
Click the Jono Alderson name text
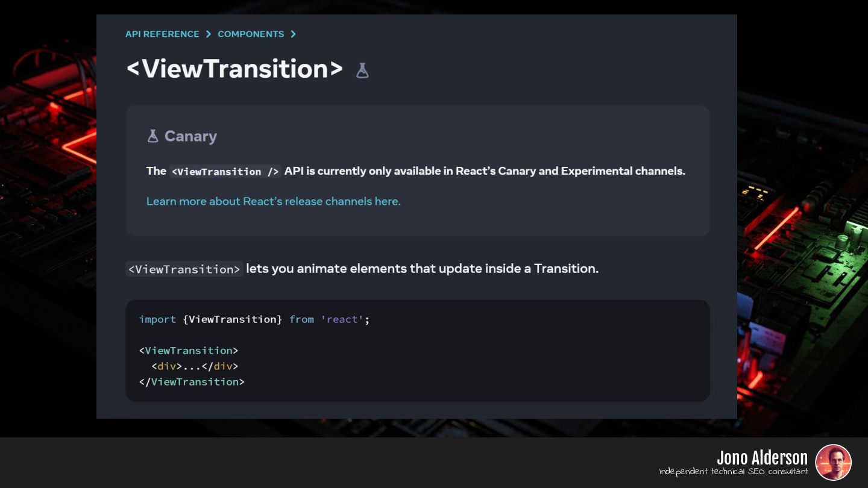(x=762, y=457)
